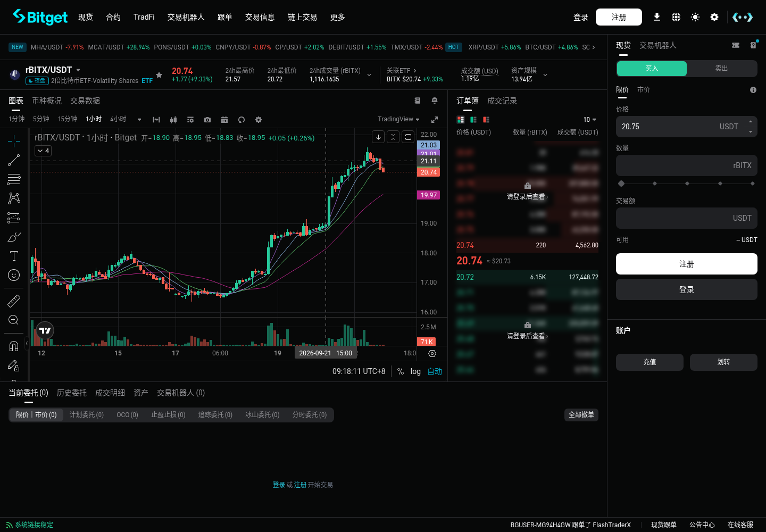Select the 卖出 sell tab

pyautogui.click(x=721, y=68)
